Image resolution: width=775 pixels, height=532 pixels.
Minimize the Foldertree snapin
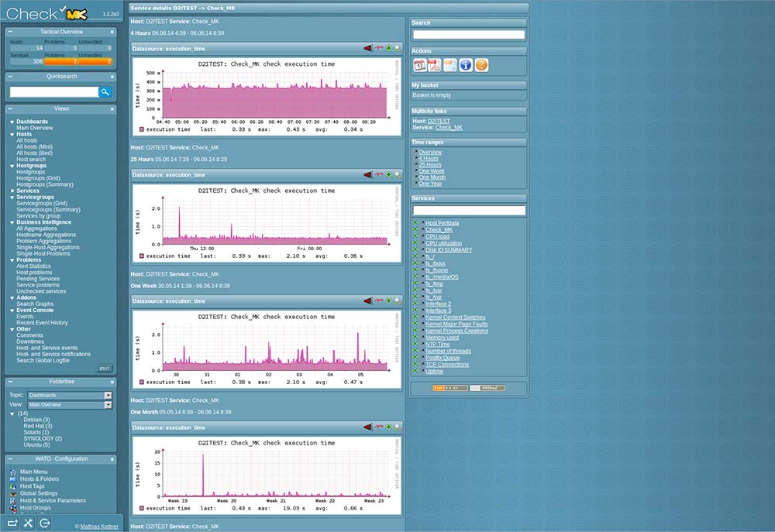point(10,382)
